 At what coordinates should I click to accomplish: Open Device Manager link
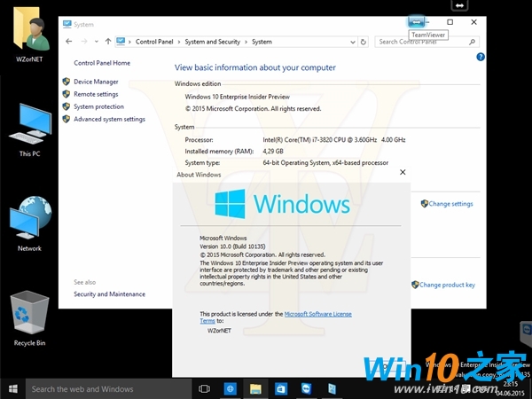96,82
